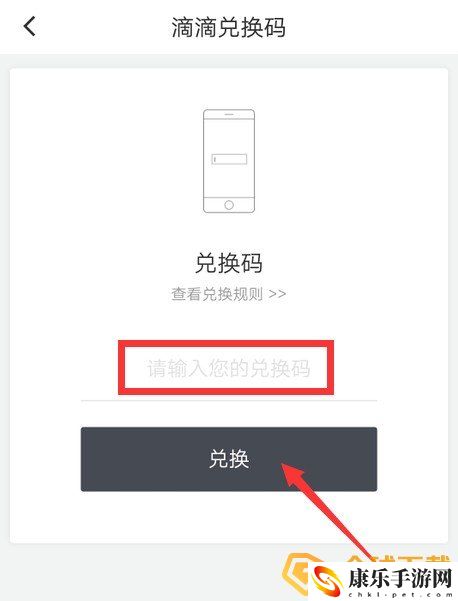
Task: Click the red arrow annotation tip
Action: pyautogui.click(x=284, y=466)
